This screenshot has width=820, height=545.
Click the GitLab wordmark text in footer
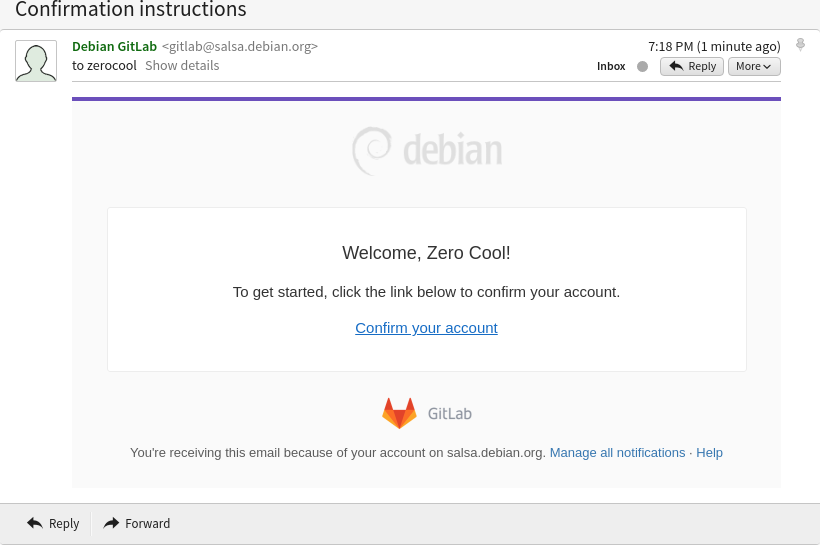pos(450,414)
